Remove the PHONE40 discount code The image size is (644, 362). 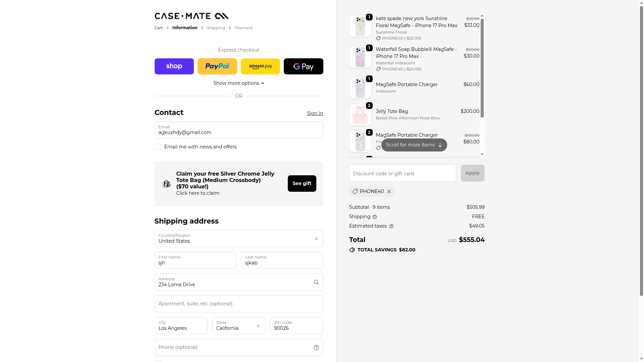(389, 191)
